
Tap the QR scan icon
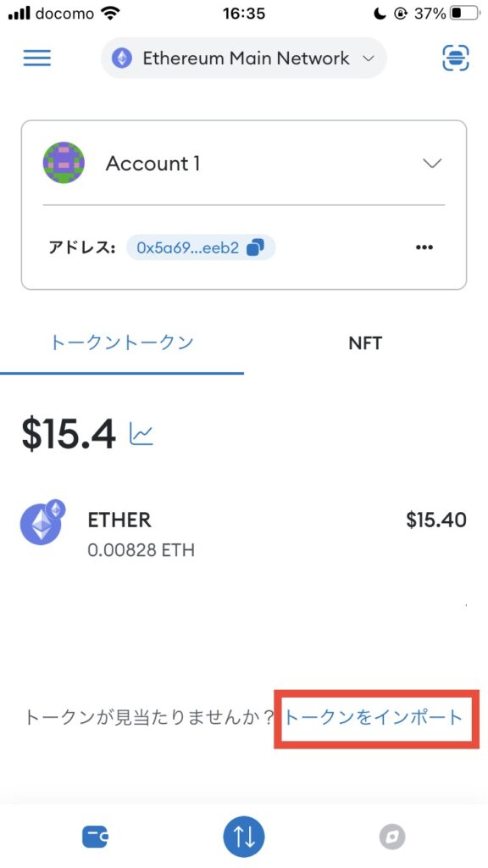pyautogui.click(x=455, y=58)
